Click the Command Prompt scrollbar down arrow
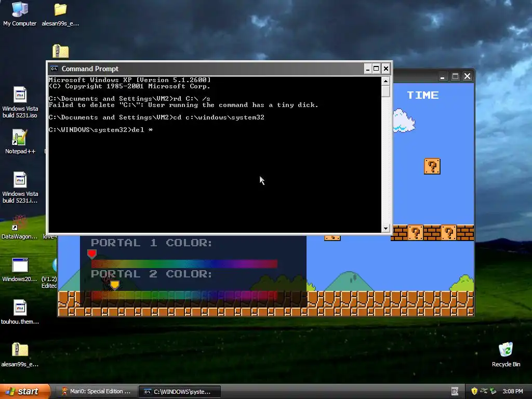 385,229
